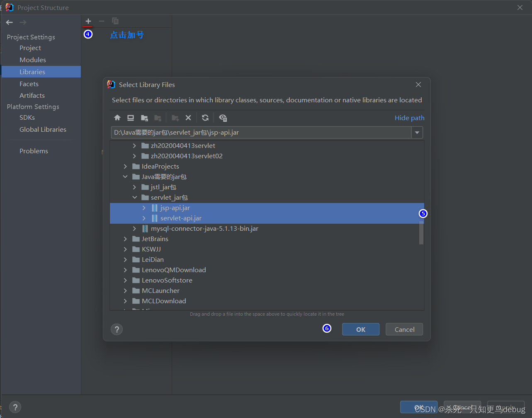This screenshot has width=532, height=418.
Task: Expand the IdeaProjects folder
Action: pyautogui.click(x=125, y=167)
